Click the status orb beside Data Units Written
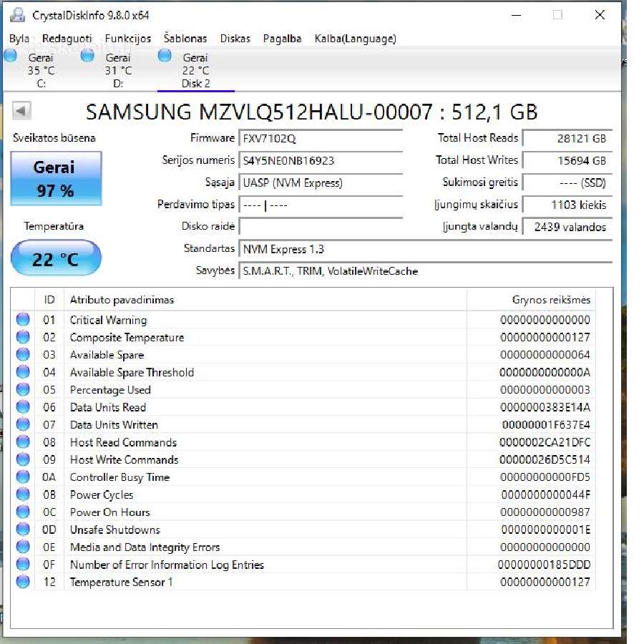Viewport: 644px width, 644px height. coord(23,424)
